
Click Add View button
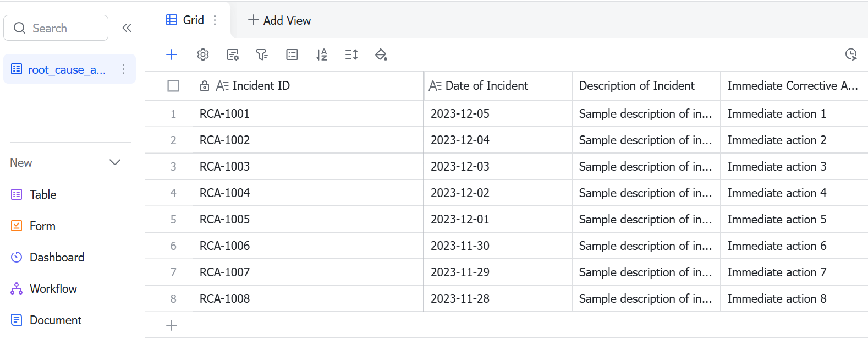(279, 20)
